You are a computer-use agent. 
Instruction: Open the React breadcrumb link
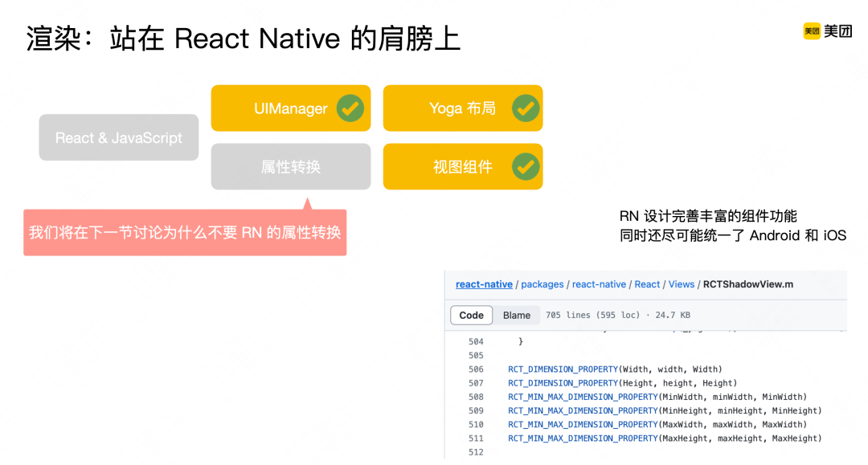pyautogui.click(x=647, y=284)
